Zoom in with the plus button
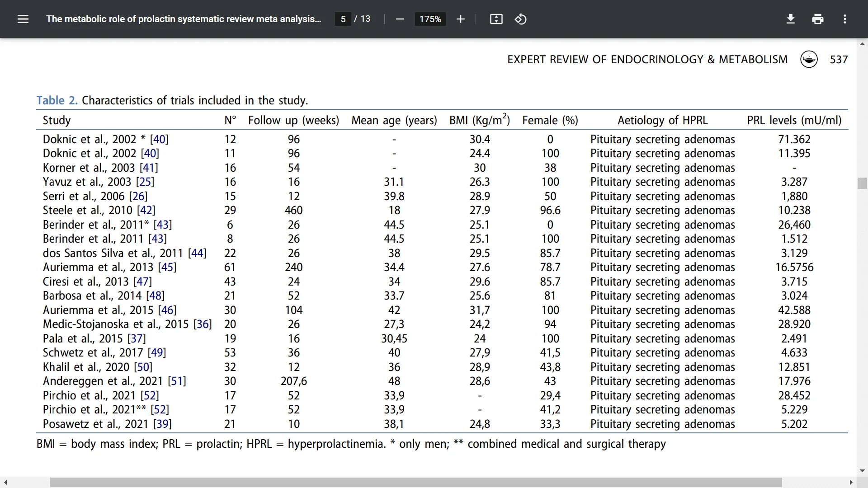 (460, 19)
